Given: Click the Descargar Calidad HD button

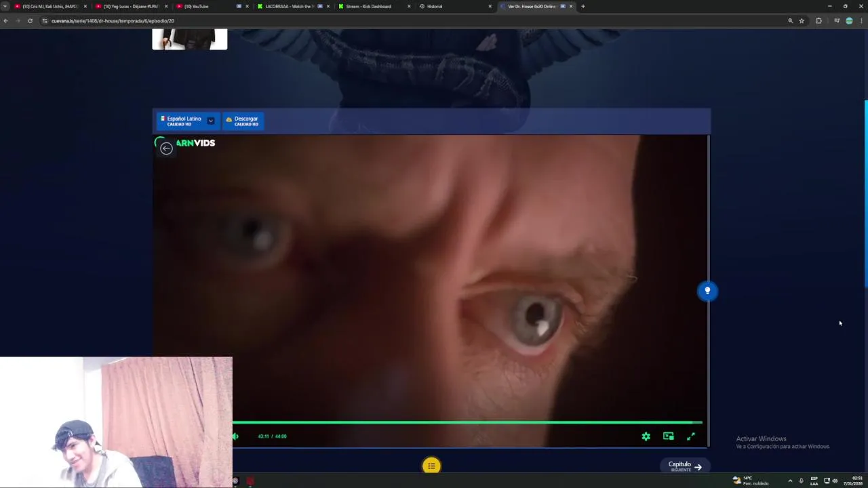Looking at the screenshot, I should coord(243,121).
